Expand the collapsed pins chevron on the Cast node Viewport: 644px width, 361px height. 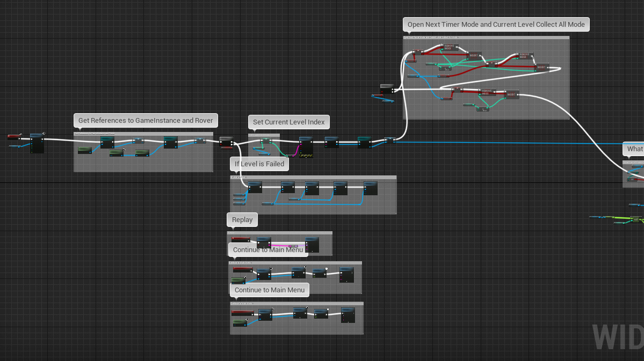point(108,148)
